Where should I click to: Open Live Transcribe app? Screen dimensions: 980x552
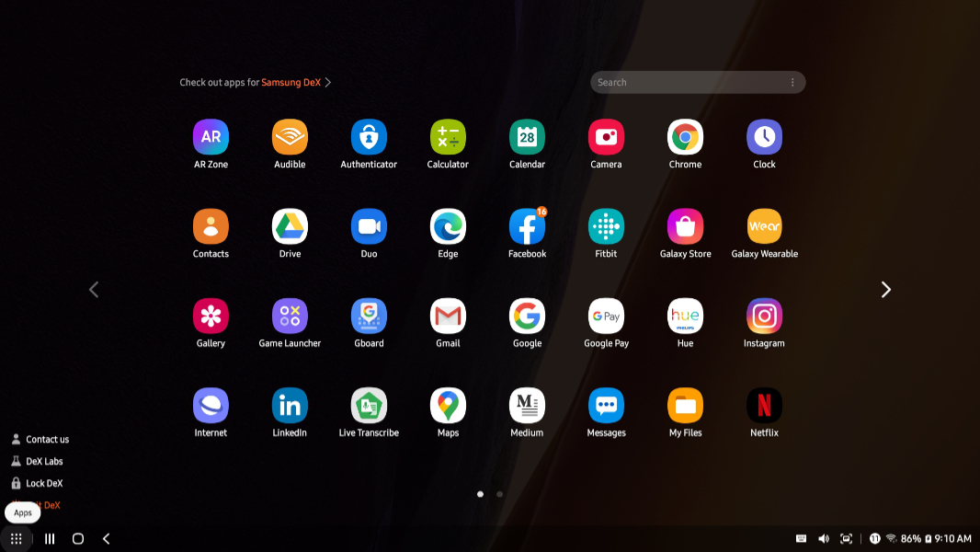click(x=369, y=406)
